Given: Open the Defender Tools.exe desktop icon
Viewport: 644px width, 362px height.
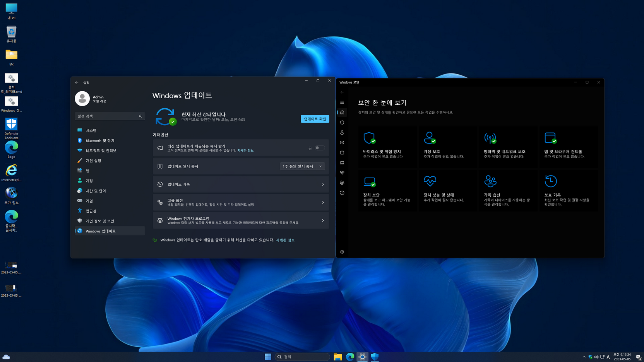Looking at the screenshot, I should click(x=11, y=128).
